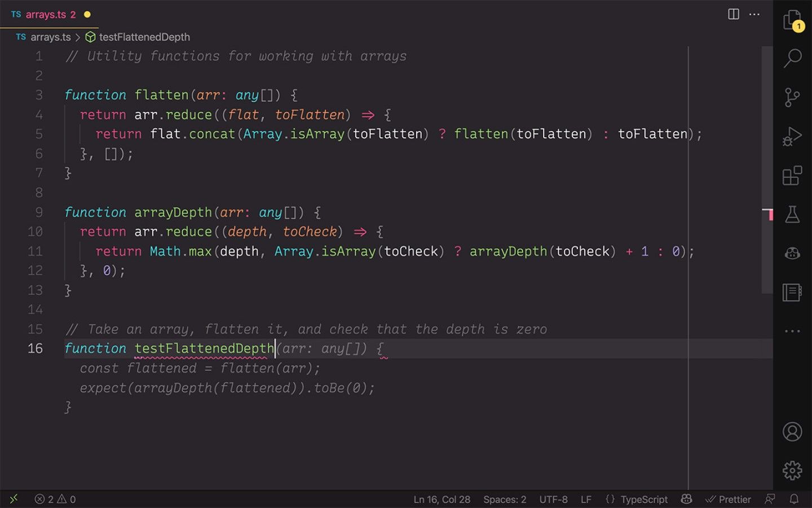This screenshot has height=508, width=812.
Task: Toggle the Problems panel via errors count
Action: pyautogui.click(x=55, y=500)
